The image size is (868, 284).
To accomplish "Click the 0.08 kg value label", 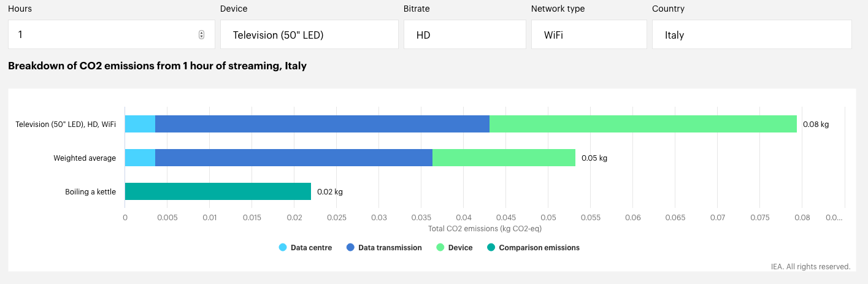I will pos(816,124).
